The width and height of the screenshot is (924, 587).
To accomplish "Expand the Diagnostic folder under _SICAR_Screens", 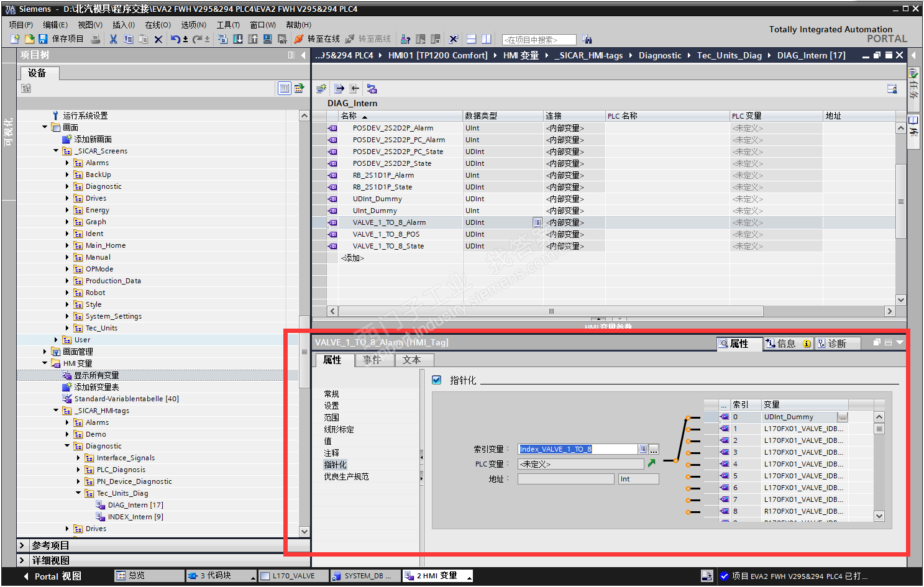I will click(67, 186).
